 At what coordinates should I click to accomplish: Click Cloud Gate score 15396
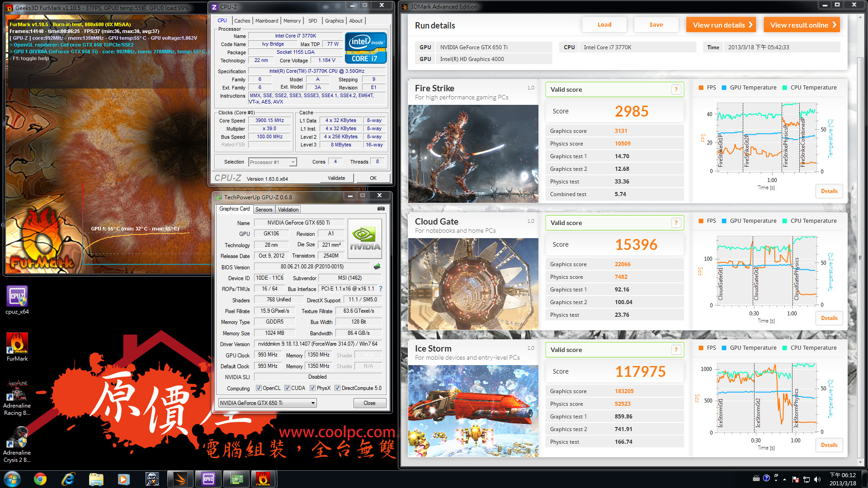[636, 244]
